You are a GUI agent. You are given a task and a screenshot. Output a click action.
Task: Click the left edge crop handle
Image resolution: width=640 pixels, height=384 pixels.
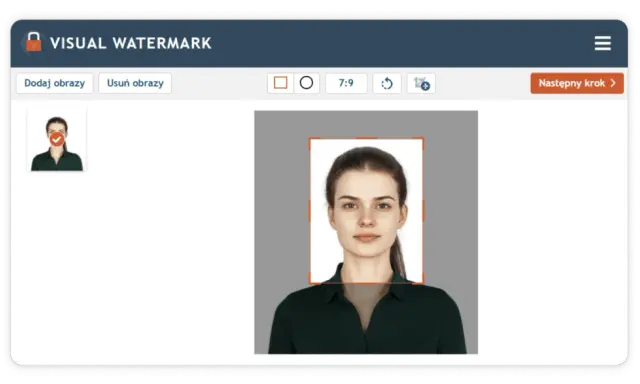[x=310, y=211]
